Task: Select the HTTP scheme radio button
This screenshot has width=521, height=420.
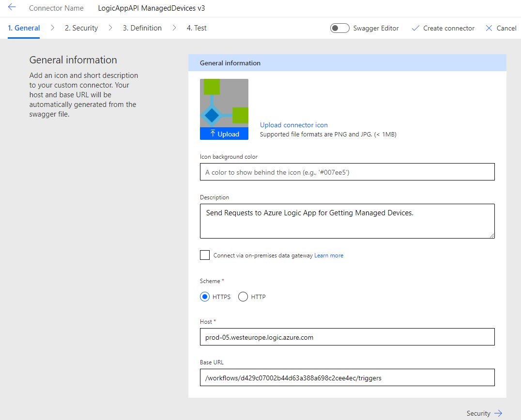Action: pos(243,297)
